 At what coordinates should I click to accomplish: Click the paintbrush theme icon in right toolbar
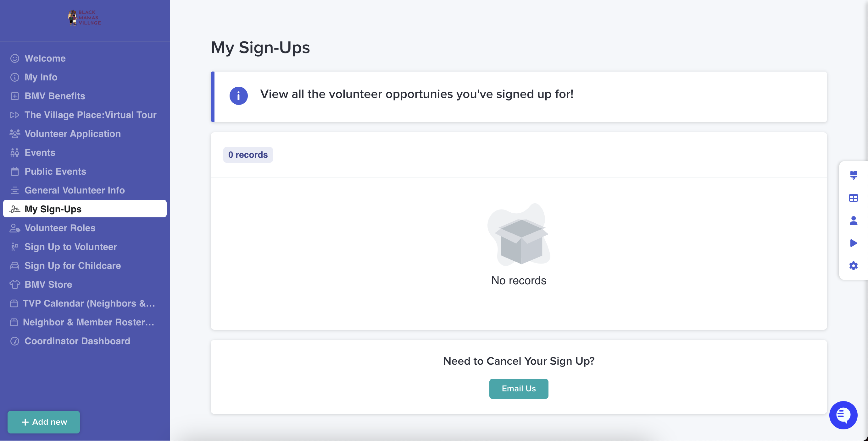(853, 175)
